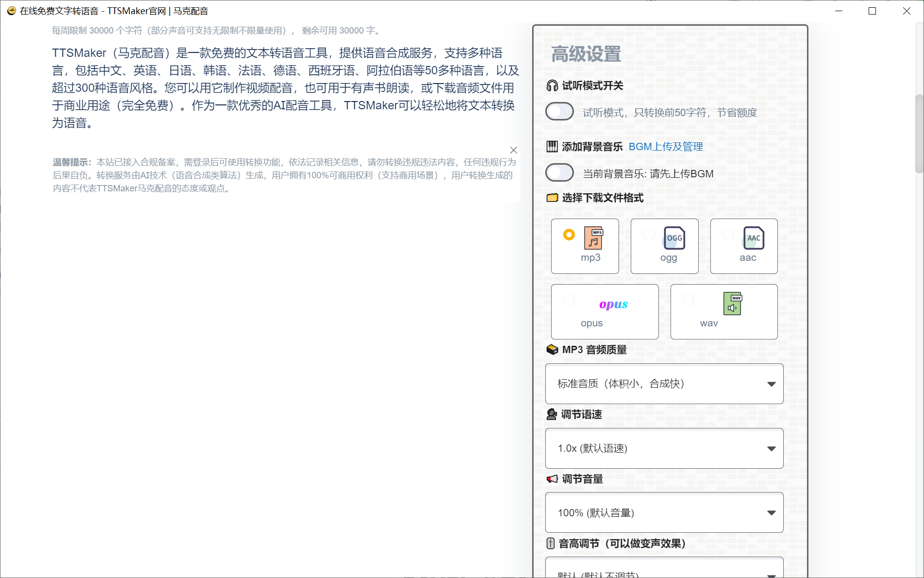Click the text 当前背景音乐: 请先上传BGM
This screenshot has width=924, height=578.
pyautogui.click(x=648, y=174)
